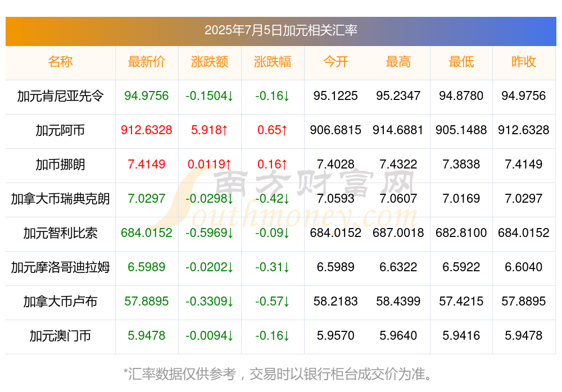Click high value 6.6322
The height and width of the screenshot is (392, 562).
(398, 267)
